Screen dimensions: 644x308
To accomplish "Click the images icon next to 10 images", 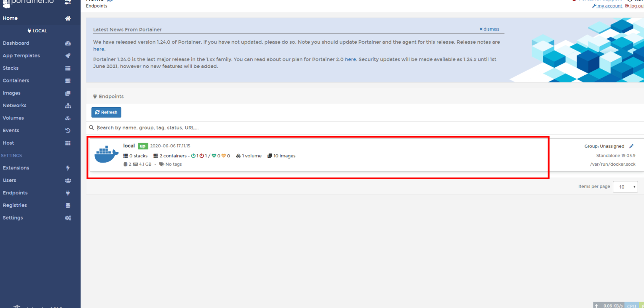I will 270,156.
